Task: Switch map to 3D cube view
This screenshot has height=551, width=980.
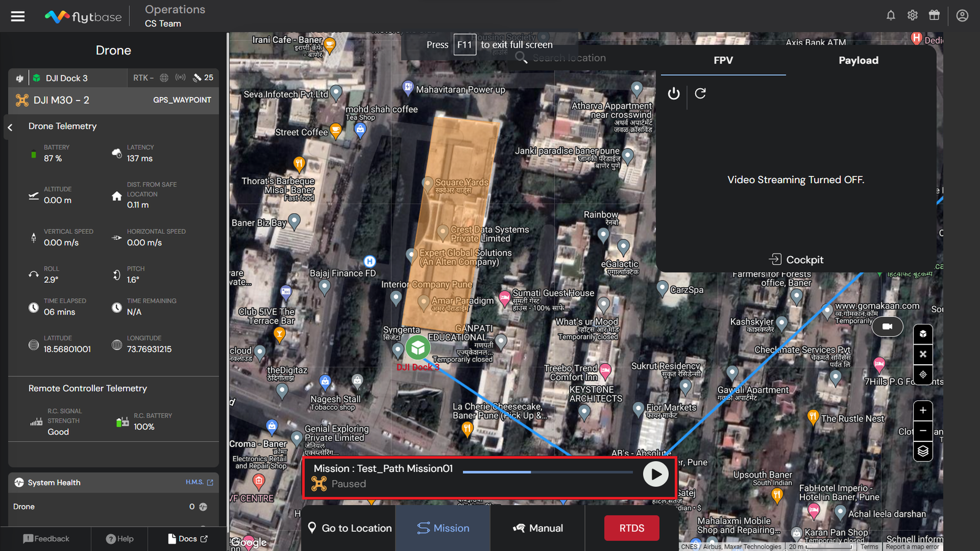Action: 923,334
